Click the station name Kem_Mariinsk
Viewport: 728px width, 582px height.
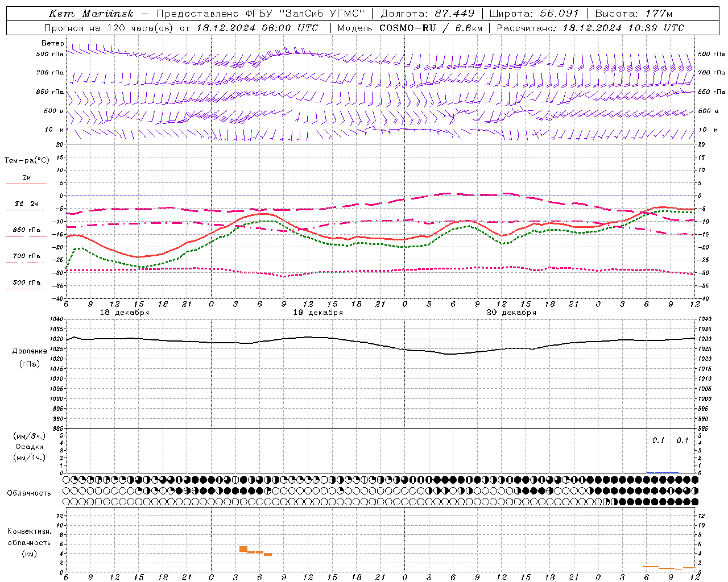91,14
